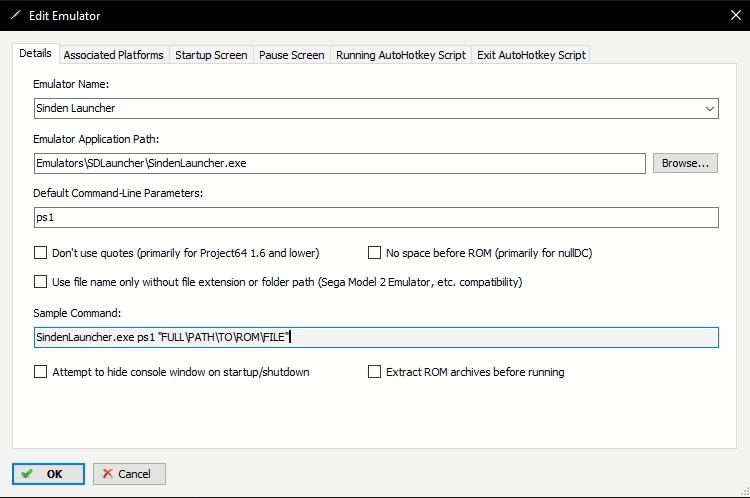Expand the Emulator Name dropdown arrow
This screenshot has width=750, height=498.
[x=709, y=108]
